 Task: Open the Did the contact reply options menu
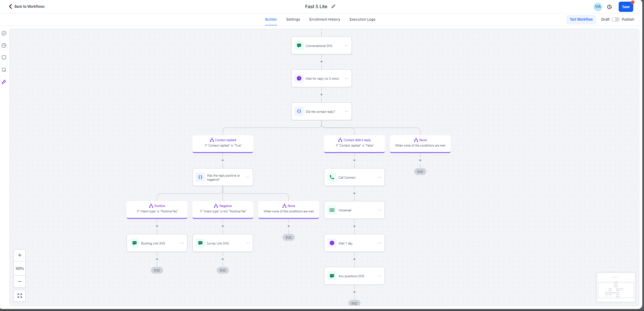346,111
